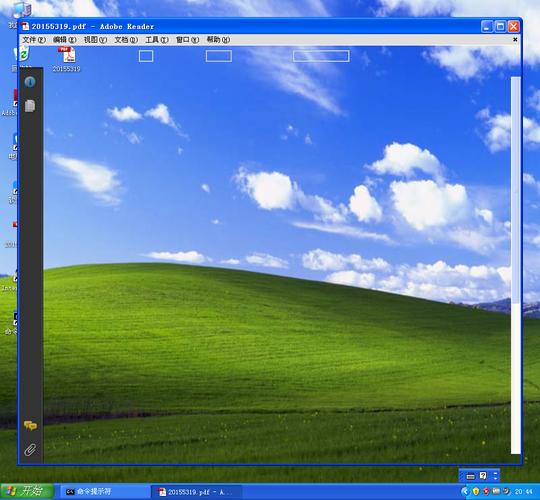Click the language bar keyboard icon
This screenshot has height=500, width=540.
pos(470,476)
